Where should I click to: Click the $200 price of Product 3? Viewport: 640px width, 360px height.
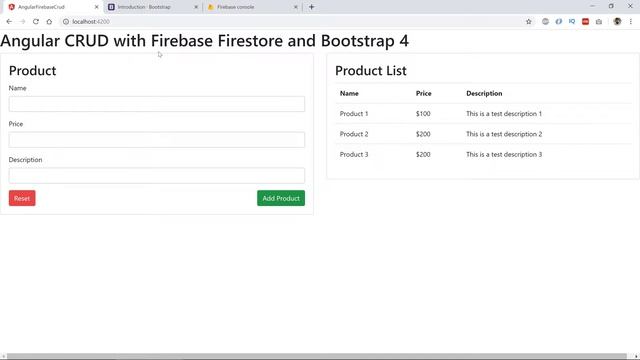pos(423,155)
